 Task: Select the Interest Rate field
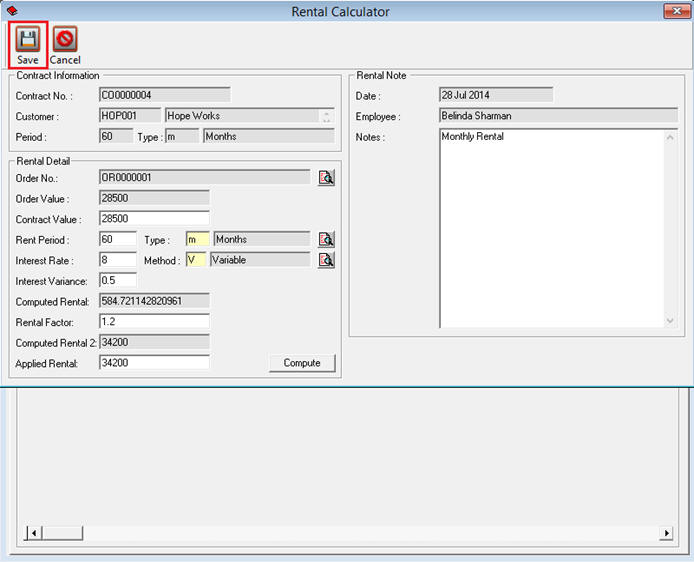pos(118,260)
